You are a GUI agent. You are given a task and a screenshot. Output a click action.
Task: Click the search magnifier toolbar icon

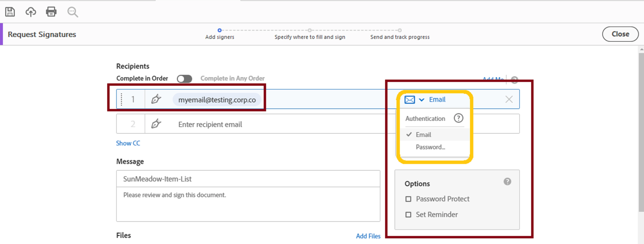coord(72,12)
